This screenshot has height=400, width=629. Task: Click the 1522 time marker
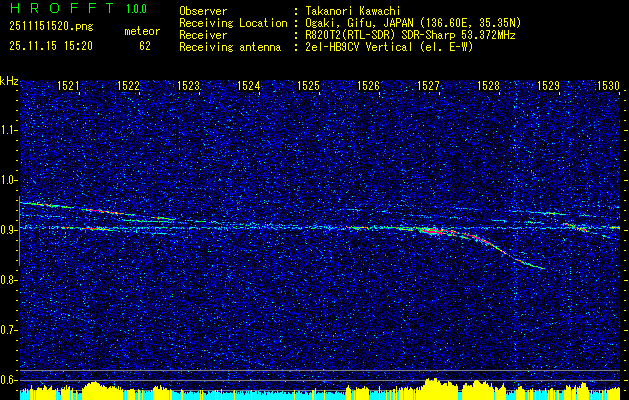pyautogui.click(x=128, y=85)
